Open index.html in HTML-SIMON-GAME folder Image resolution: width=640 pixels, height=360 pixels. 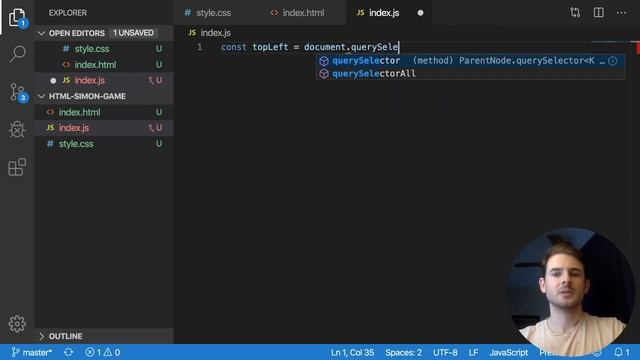point(104,112)
